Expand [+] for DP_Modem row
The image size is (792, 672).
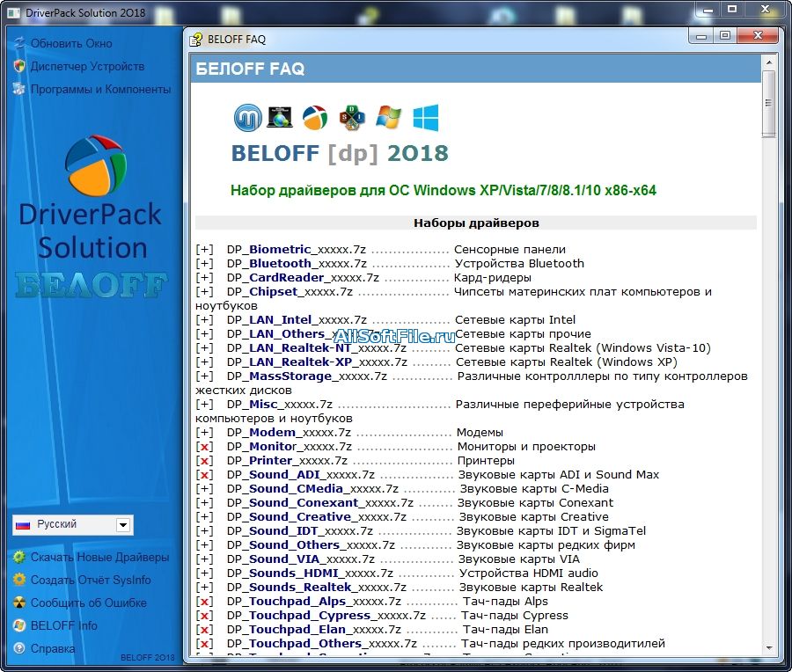204,433
